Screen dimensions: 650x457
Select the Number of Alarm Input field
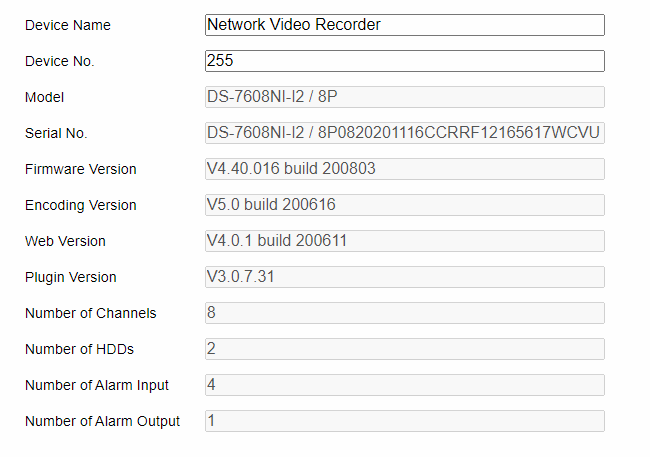[x=404, y=385]
